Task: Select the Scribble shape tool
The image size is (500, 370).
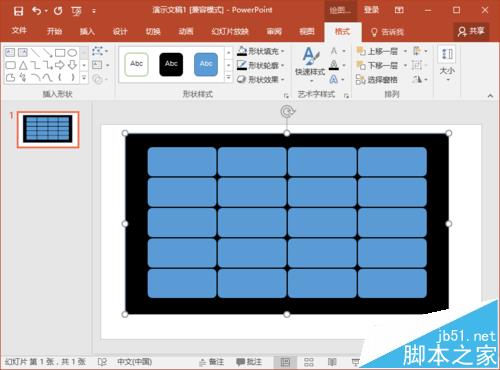Action: pos(23,78)
